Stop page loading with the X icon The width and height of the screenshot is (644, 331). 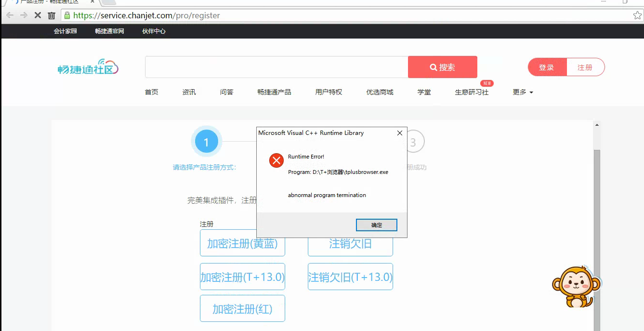pyautogui.click(x=38, y=15)
